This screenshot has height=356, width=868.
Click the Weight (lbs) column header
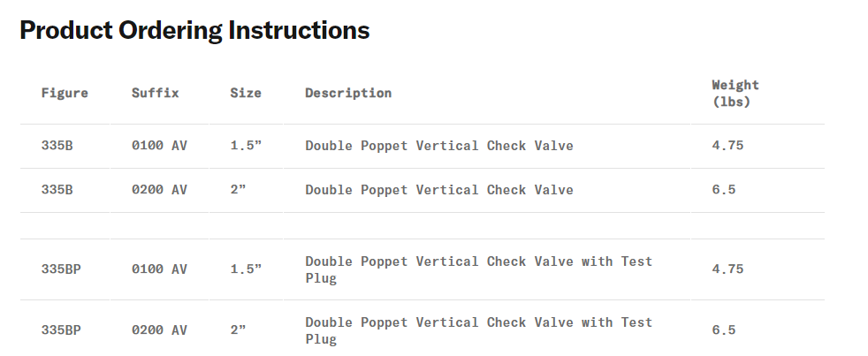point(735,93)
